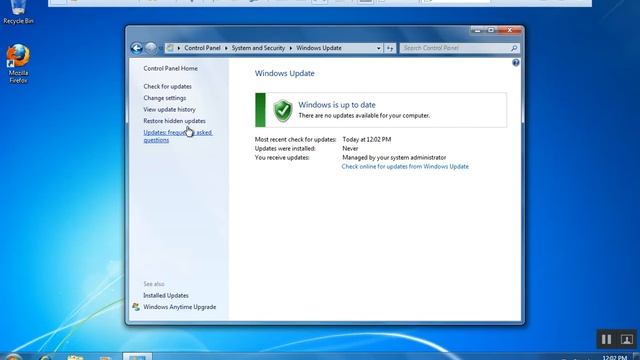
Task: Open Change settings
Action: (164, 98)
